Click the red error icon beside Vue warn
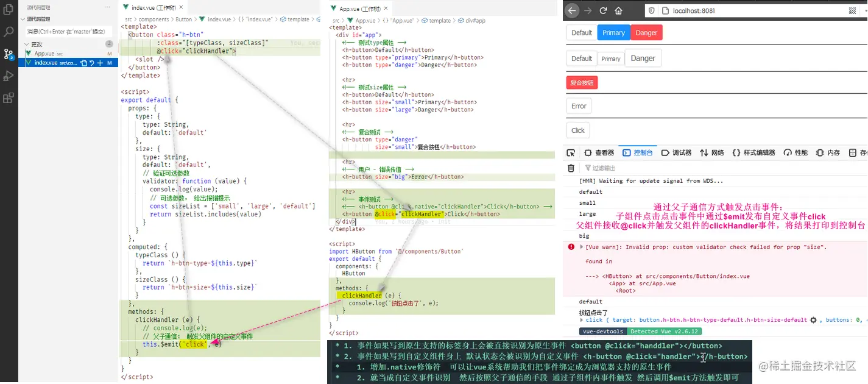The height and width of the screenshot is (384, 868). point(571,247)
